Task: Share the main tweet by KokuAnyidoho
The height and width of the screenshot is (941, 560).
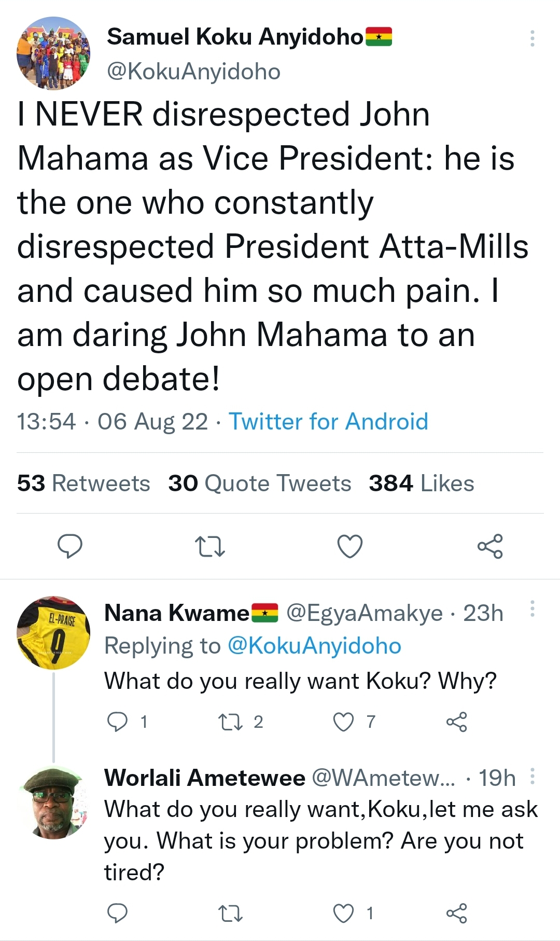Action: (490, 546)
